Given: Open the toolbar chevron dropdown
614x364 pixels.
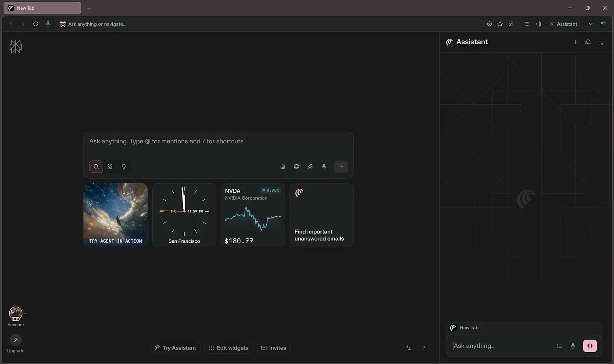Looking at the screenshot, I should (x=590, y=24).
